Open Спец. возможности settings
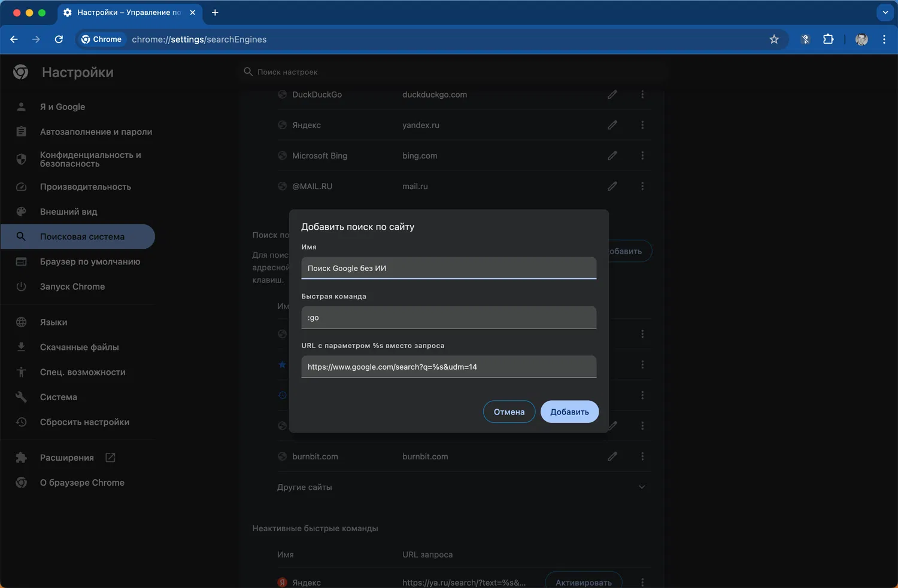Screen dimensions: 898x588 pyautogui.click(x=78, y=372)
